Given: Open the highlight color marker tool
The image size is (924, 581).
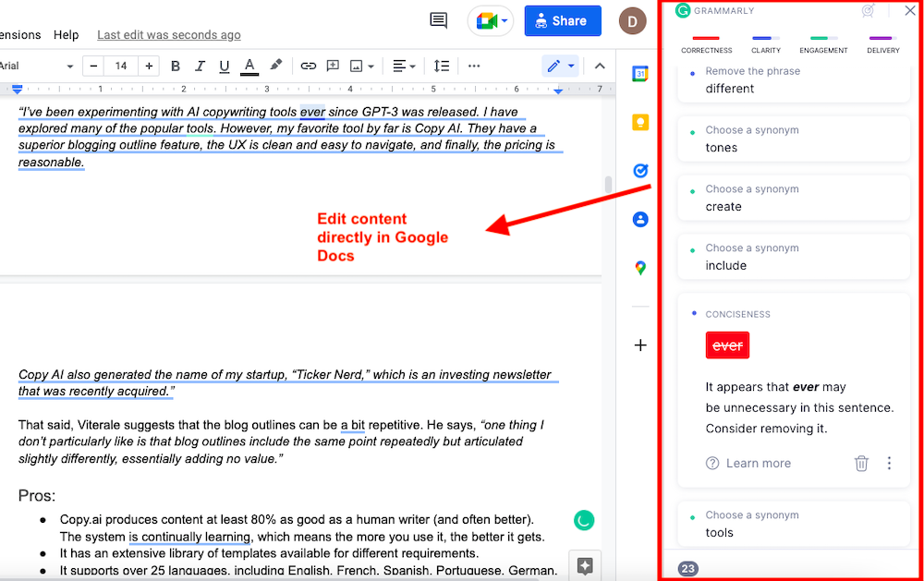Looking at the screenshot, I should (275, 66).
